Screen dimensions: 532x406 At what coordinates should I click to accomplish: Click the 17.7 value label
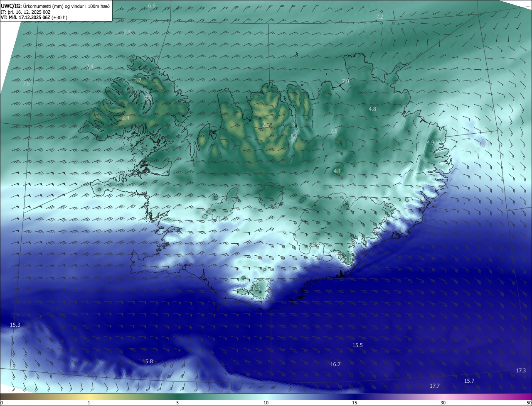coord(435,386)
